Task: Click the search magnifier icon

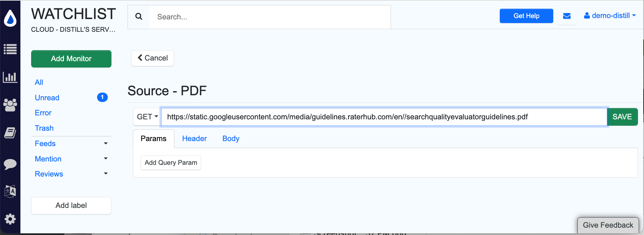Action: (x=139, y=17)
